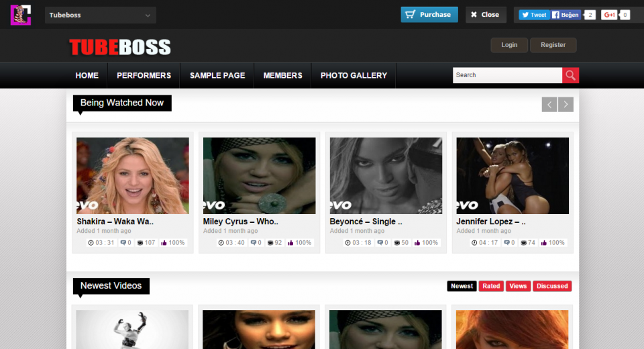Screen dimensions: 644x349
Task: Open the PERFORMERS menu item
Action: tap(144, 76)
